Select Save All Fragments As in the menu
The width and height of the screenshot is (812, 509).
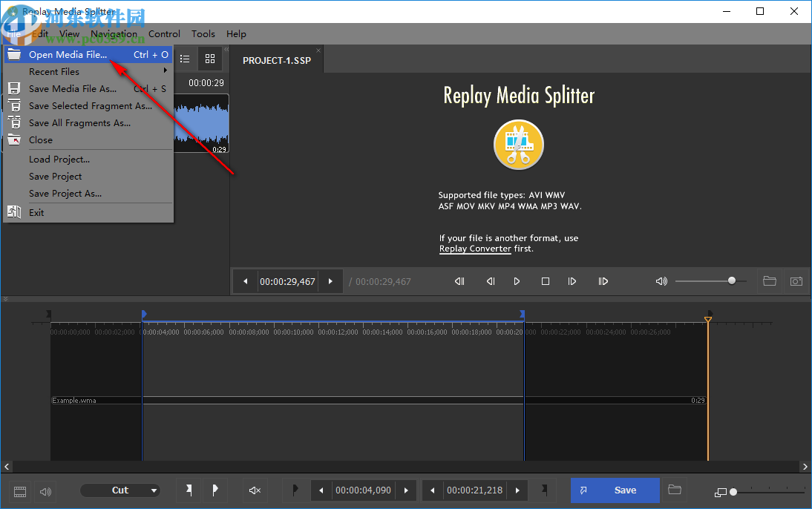click(x=79, y=122)
